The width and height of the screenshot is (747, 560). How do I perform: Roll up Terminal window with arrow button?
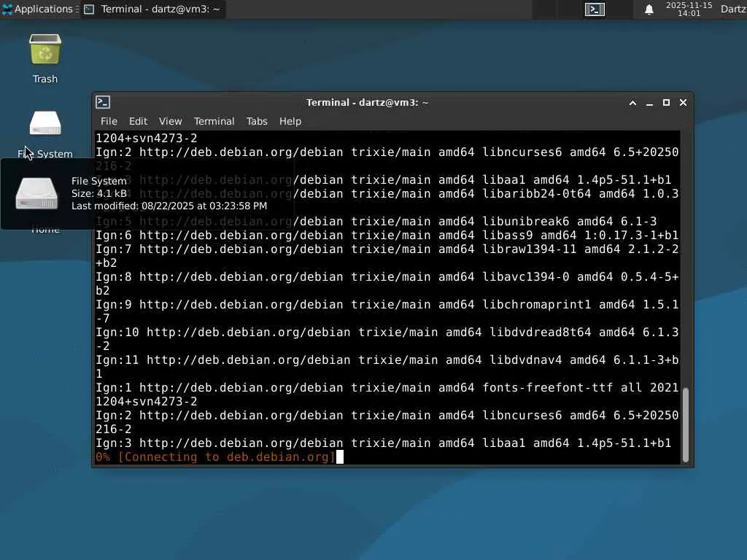(632, 103)
